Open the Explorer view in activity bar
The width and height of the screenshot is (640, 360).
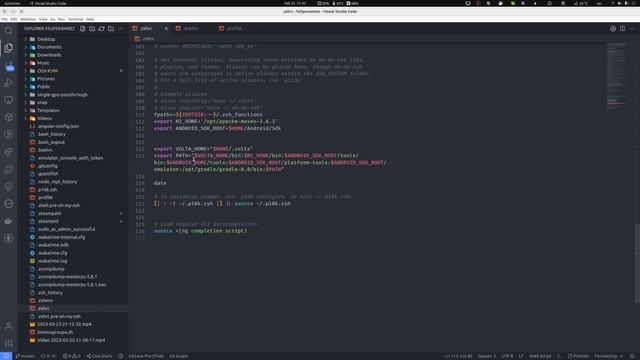point(9,48)
